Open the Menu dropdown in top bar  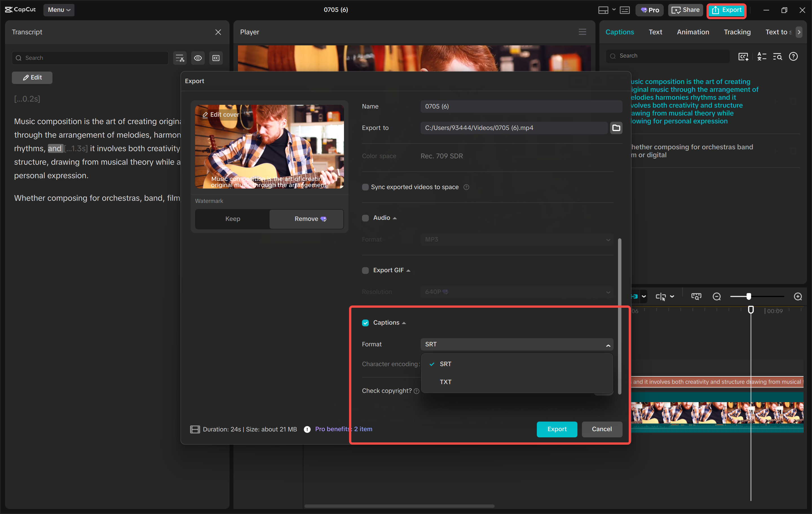pos(59,10)
